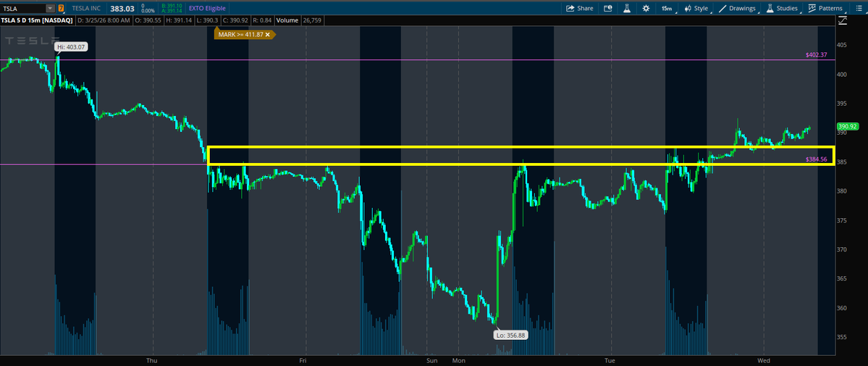This screenshot has width=868, height=366.
Task: Click the last price 383.03
Action: pos(124,8)
